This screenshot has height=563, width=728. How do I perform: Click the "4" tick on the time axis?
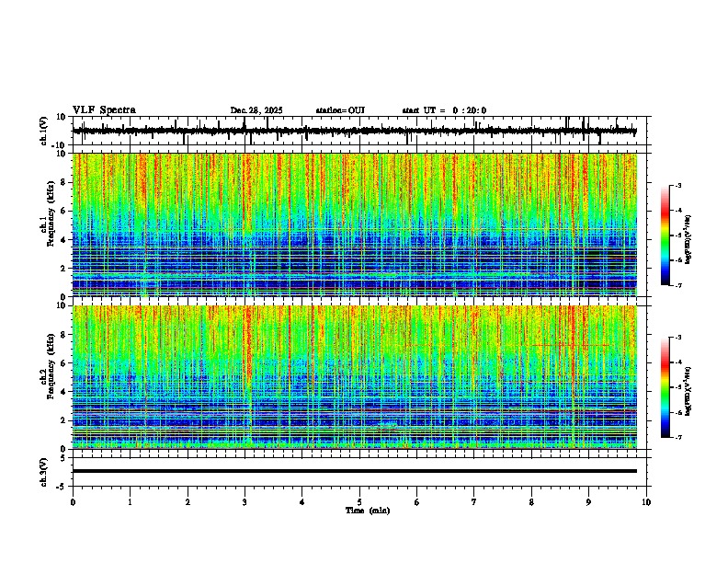pos(302,502)
